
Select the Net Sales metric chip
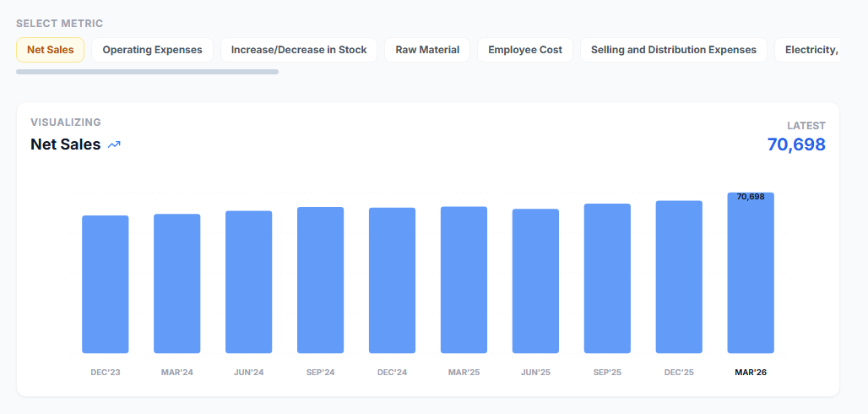pos(51,50)
